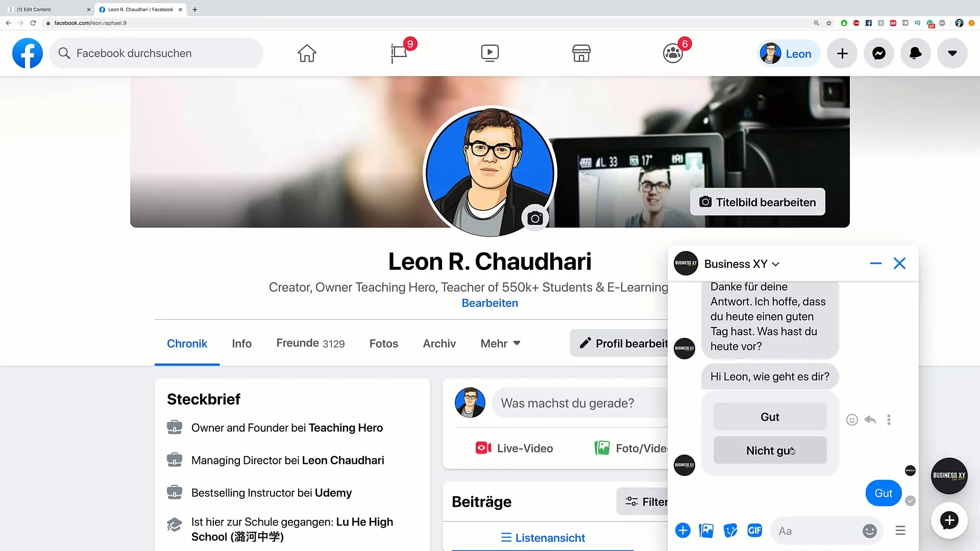Open the Reels and Short Videos icon
Screen dimensions: 980x551
coord(489,53)
